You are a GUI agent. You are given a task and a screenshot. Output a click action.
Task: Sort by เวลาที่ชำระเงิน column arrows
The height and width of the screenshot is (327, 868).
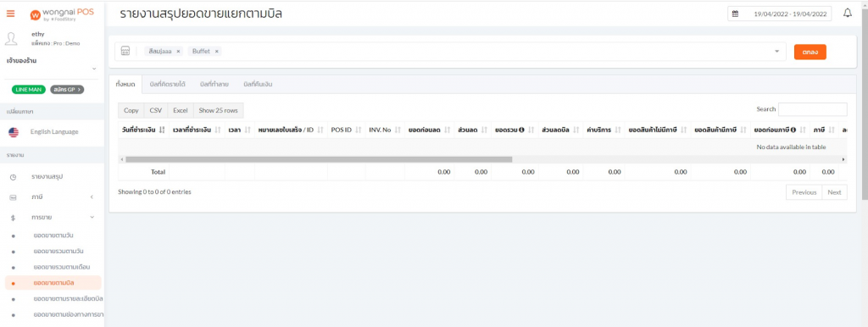tap(218, 130)
